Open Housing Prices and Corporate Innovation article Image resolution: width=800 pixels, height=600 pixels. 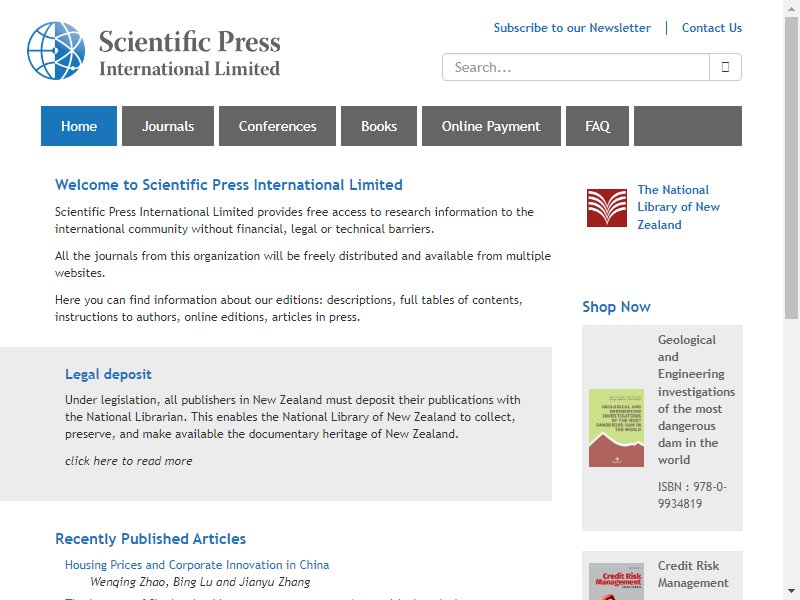coord(197,565)
